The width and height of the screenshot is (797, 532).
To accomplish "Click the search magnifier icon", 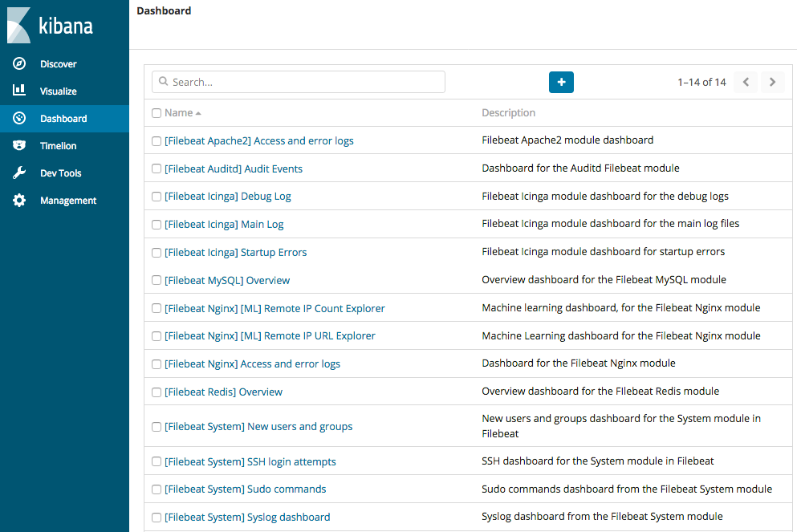I will click(164, 82).
